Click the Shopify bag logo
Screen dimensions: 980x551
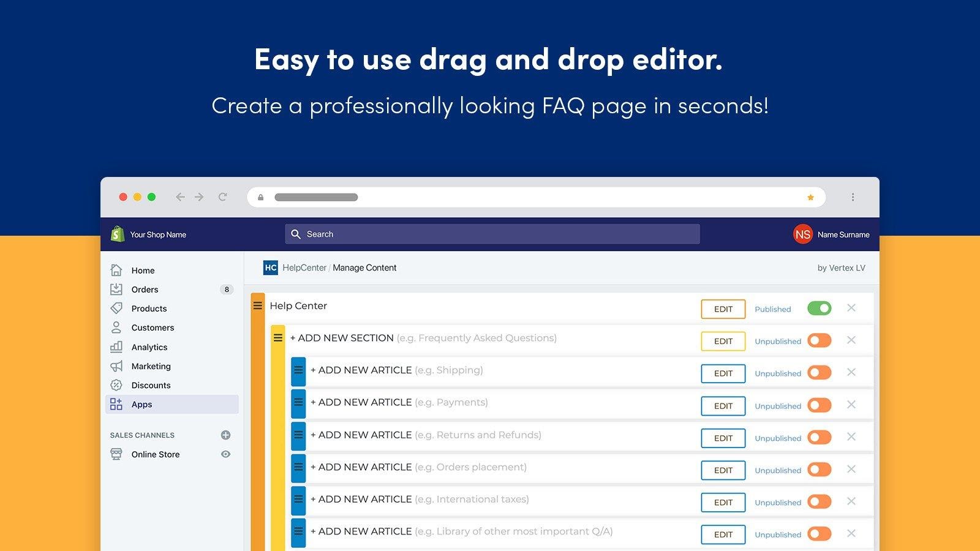(118, 234)
